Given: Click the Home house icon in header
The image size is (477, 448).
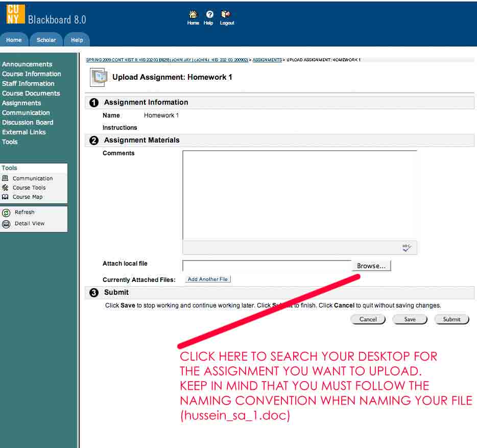Looking at the screenshot, I should 193,14.
